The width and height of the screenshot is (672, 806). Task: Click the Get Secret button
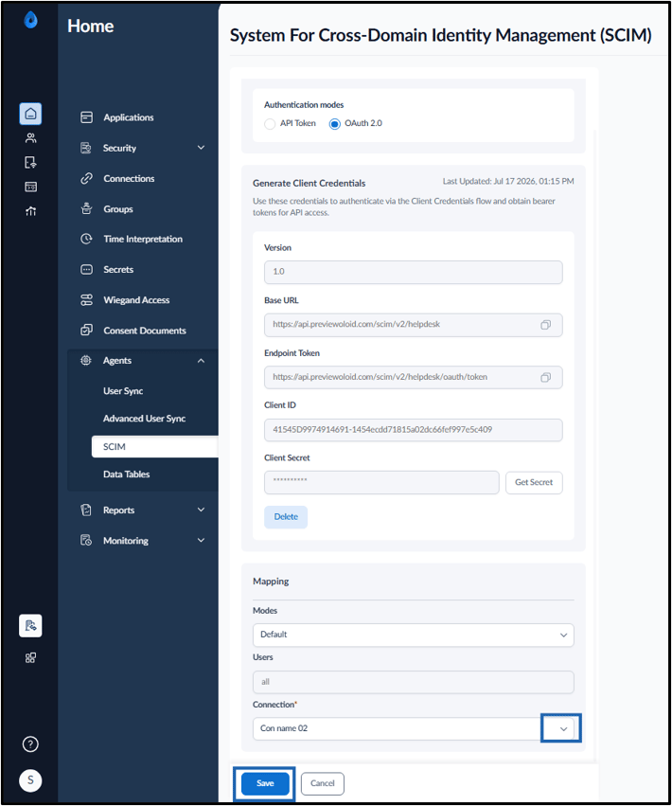point(534,483)
